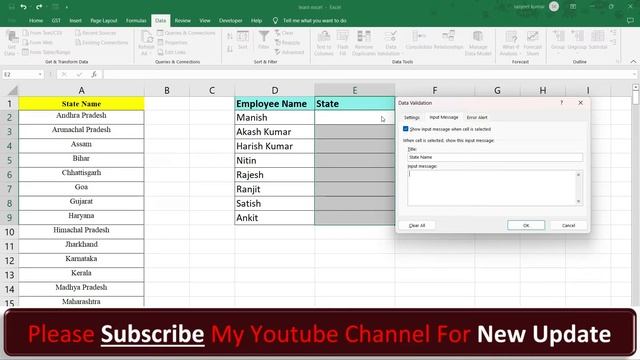The image size is (640, 360).
Task: Click the Clear All button
Action: [417, 225]
